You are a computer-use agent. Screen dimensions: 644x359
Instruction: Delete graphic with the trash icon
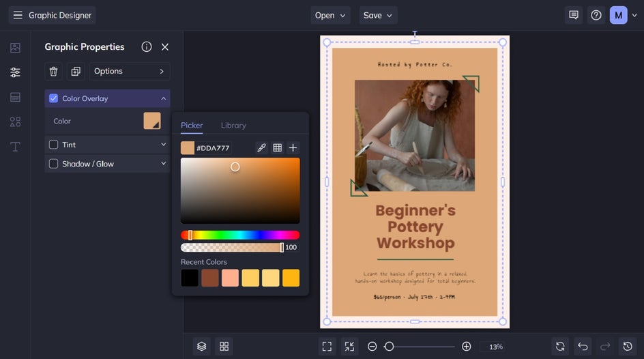53,71
